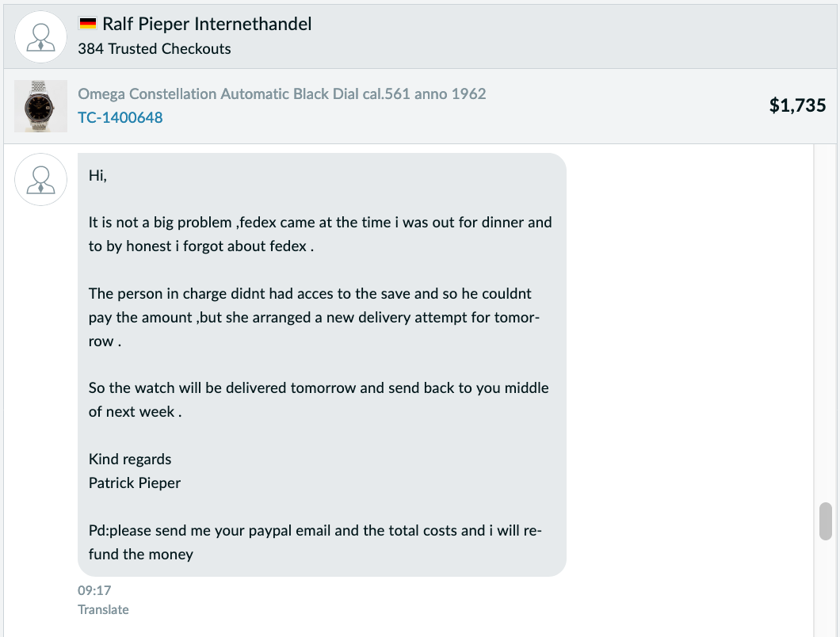Screen dimensions: 840x637
Task: Click the paypal refund postscript paragraph
Action: click(315, 542)
